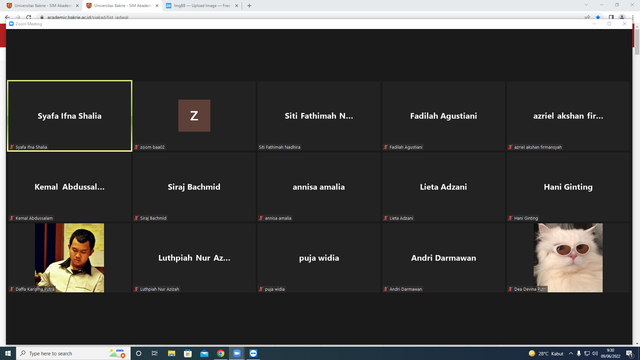The width and height of the screenshot is (640, 360).
Task: Open Chrome side panel icon
Action: tap(611, 18)
